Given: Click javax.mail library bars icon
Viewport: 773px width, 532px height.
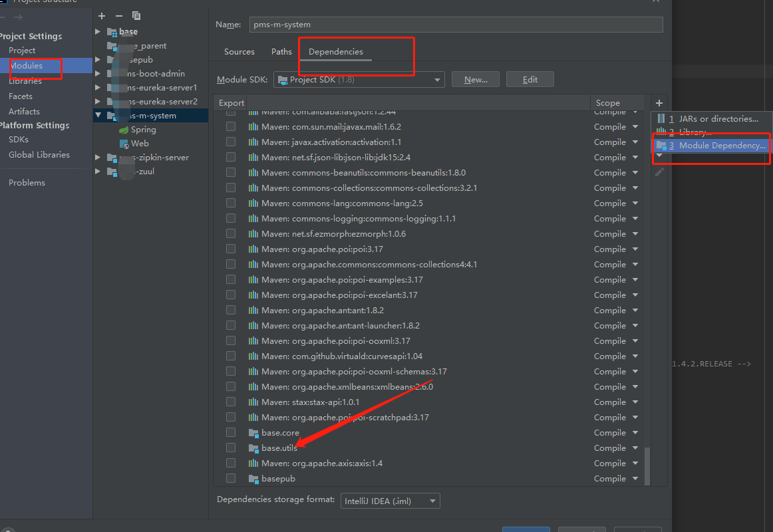Looking at the screenshot, I should coord(253,127).
